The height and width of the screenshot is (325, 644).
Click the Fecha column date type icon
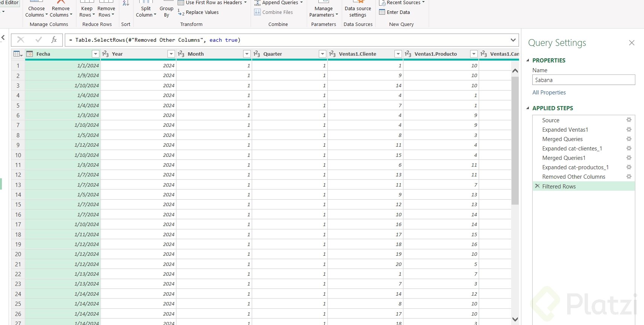[x=30, y=54]
